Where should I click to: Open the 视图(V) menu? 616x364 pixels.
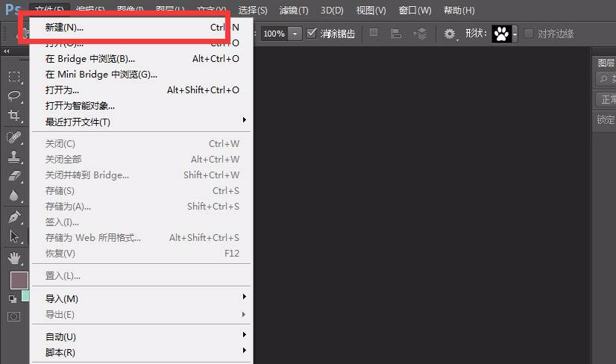pos(371,10)
